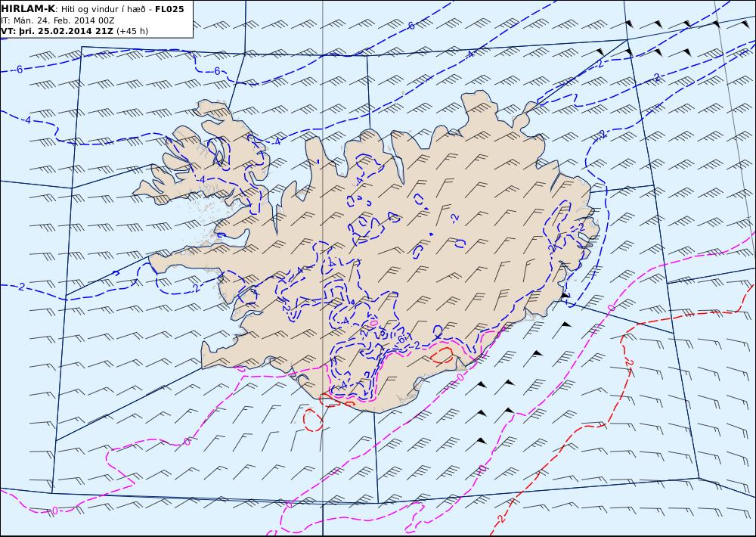Click the FL025 flight level label
This screenshot has width=756, height=537.
(x=169, y=9)
